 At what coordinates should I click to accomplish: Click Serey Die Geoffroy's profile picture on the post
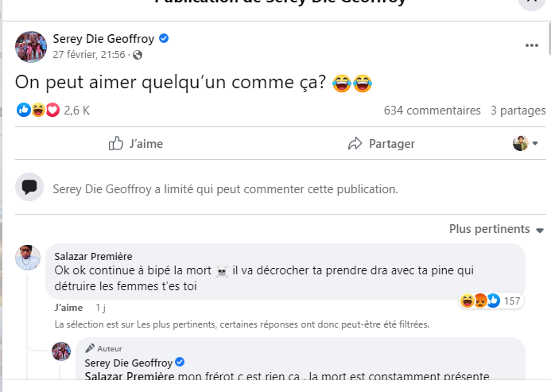(31, 46)
